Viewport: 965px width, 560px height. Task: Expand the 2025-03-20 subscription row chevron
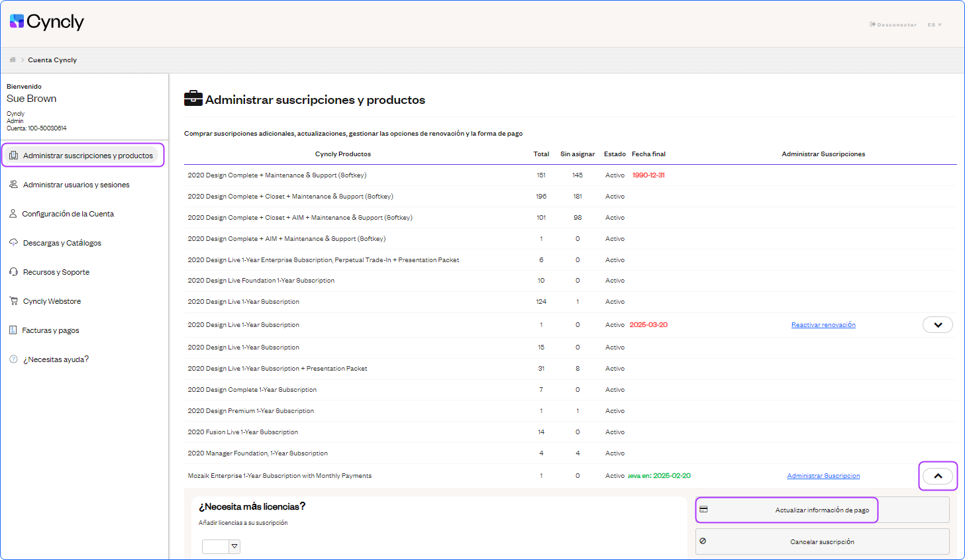938,325
